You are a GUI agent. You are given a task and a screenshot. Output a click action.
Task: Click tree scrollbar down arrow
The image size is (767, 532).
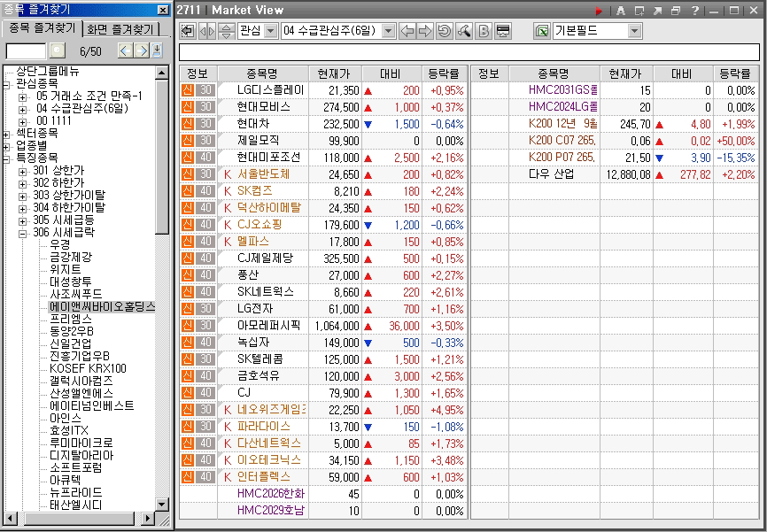point(162,504)
